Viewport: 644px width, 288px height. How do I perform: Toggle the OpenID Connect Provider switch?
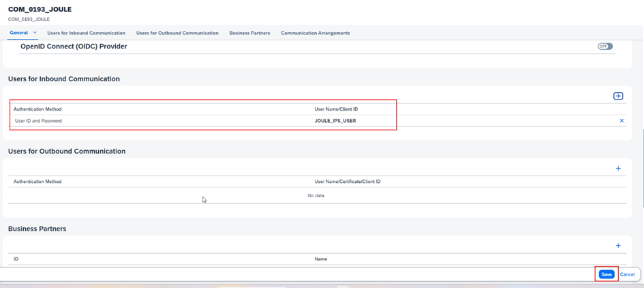coord(604,46)
